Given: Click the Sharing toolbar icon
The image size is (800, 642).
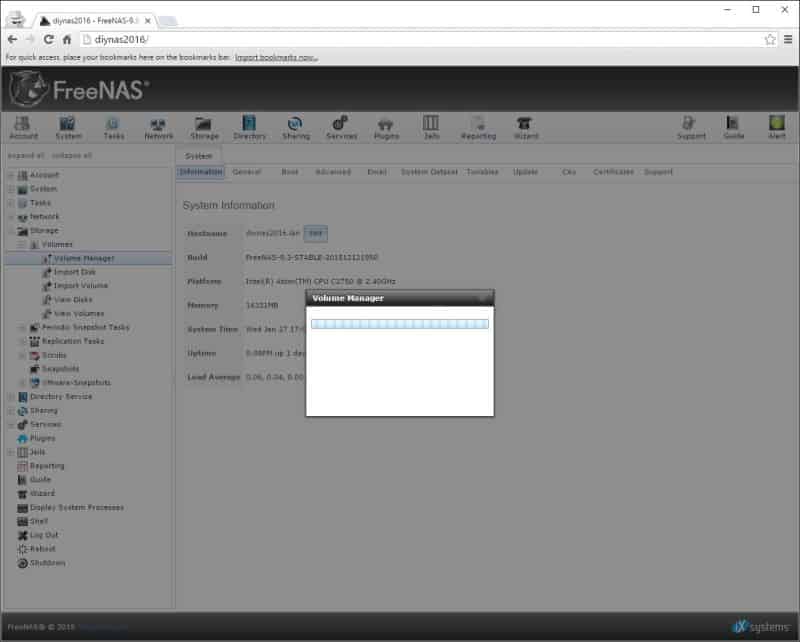Looking at the screenshot, I should click(295, 126).
